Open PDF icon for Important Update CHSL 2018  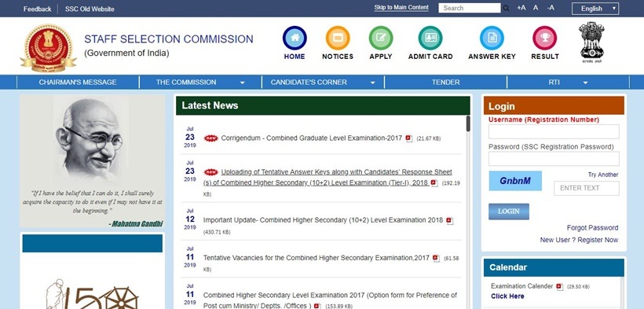click(x=450, y=221)
